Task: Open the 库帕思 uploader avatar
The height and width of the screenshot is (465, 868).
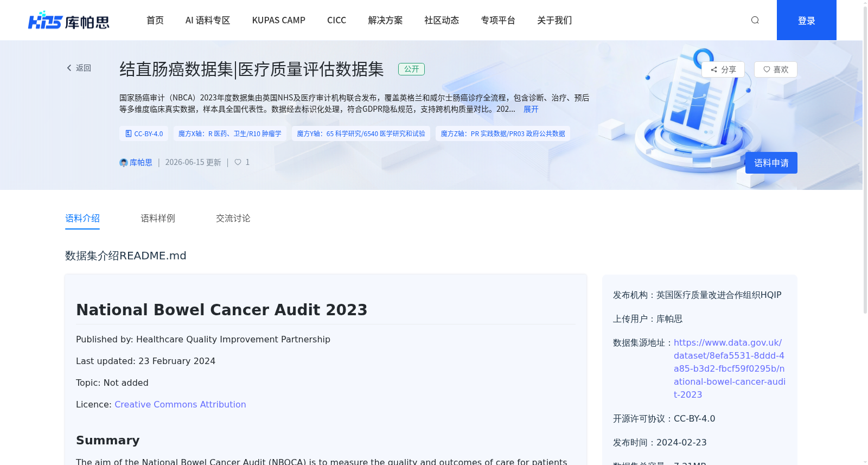Action: point(123,163)
